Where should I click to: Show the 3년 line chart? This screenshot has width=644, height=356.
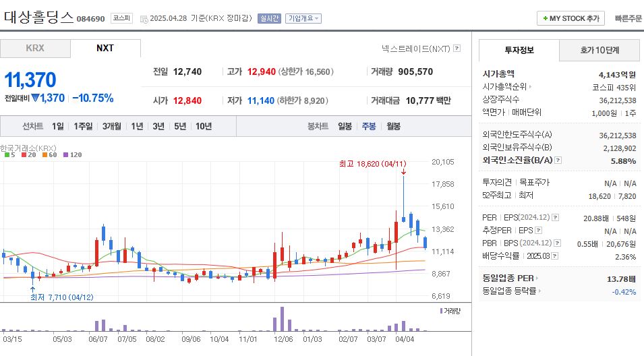(x=158, y=127)
